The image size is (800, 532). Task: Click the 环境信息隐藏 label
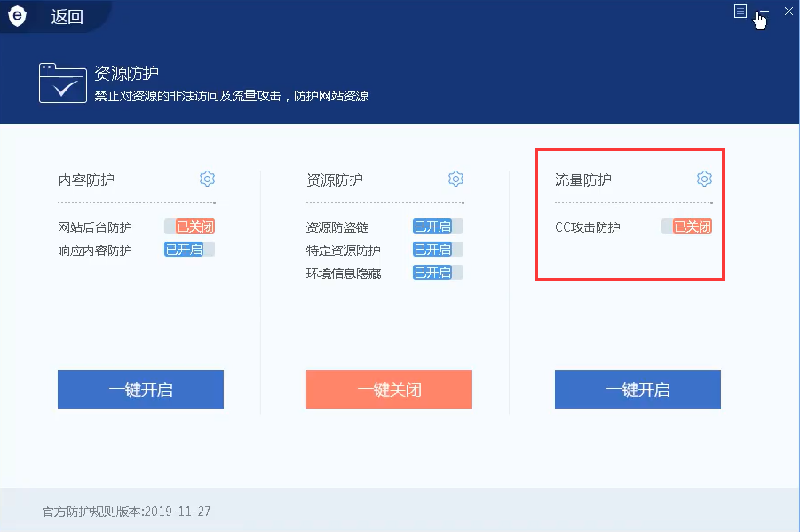pos(344,274)
